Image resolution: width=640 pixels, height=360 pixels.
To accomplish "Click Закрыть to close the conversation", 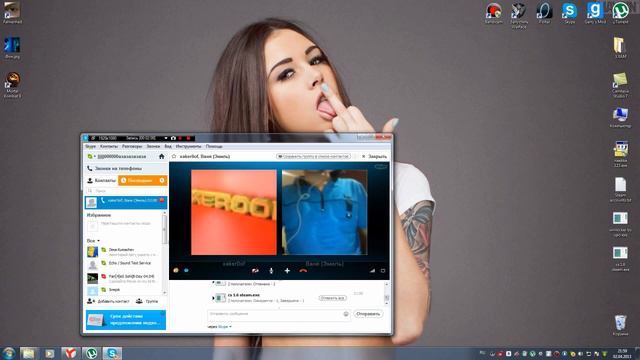I will point(374,156).
